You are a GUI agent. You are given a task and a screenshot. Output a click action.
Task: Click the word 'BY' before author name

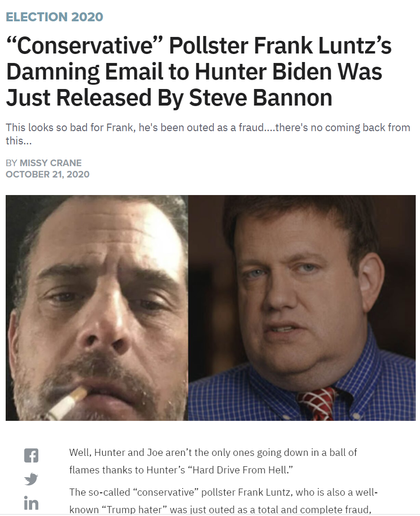point(11,163)
